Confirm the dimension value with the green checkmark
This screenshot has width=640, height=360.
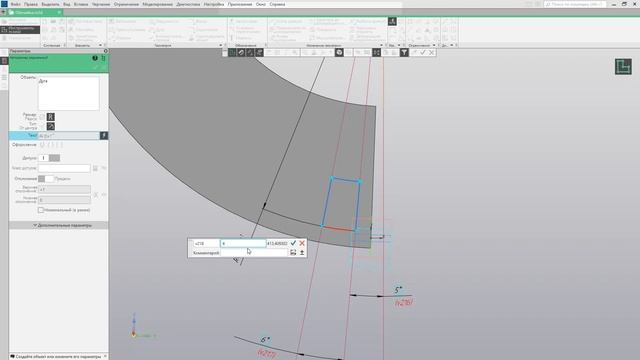[293, 243]
